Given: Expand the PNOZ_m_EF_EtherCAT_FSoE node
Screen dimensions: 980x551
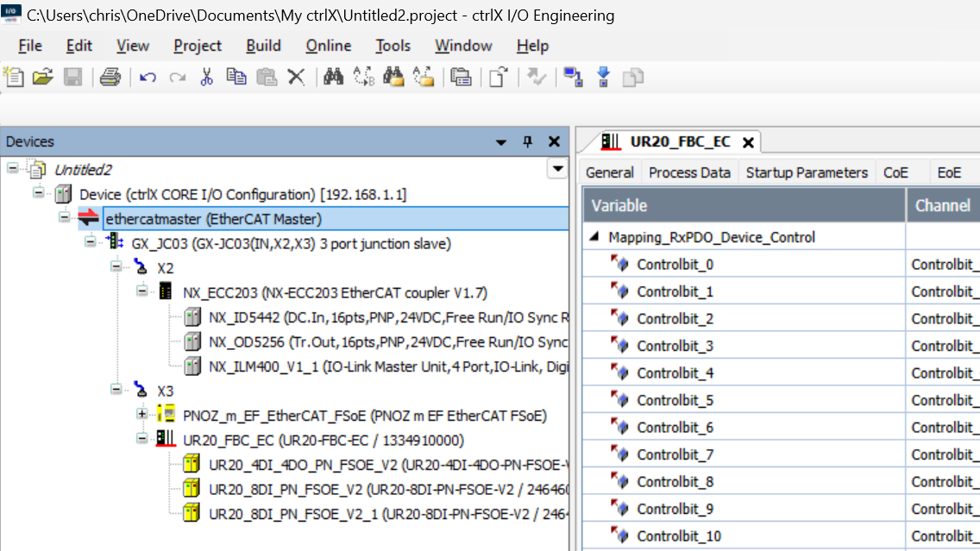Looking at the screenshot, I should tap(142, 414).
